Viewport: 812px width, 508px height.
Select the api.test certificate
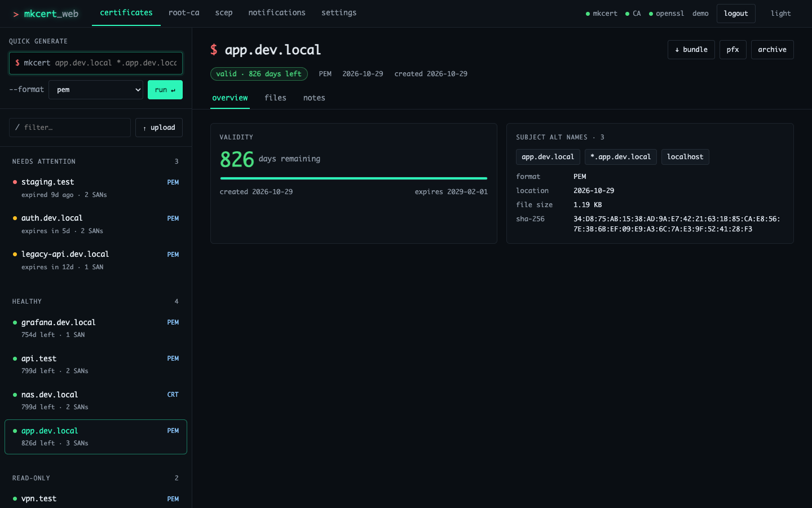click(x=96, y=364)
